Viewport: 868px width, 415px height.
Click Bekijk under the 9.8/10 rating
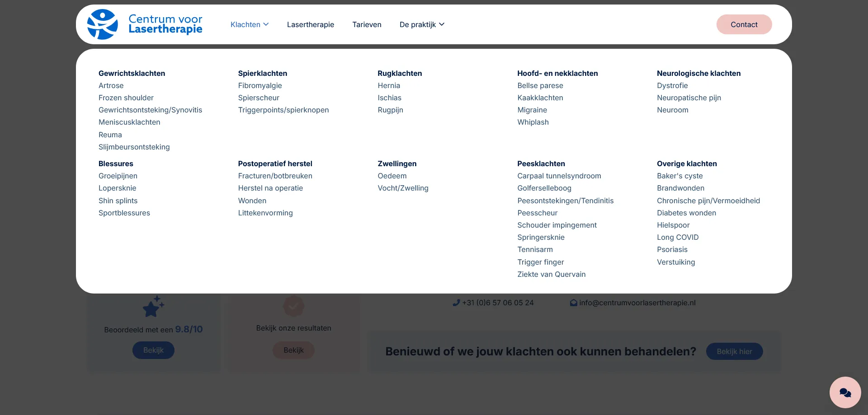(153, 350)
